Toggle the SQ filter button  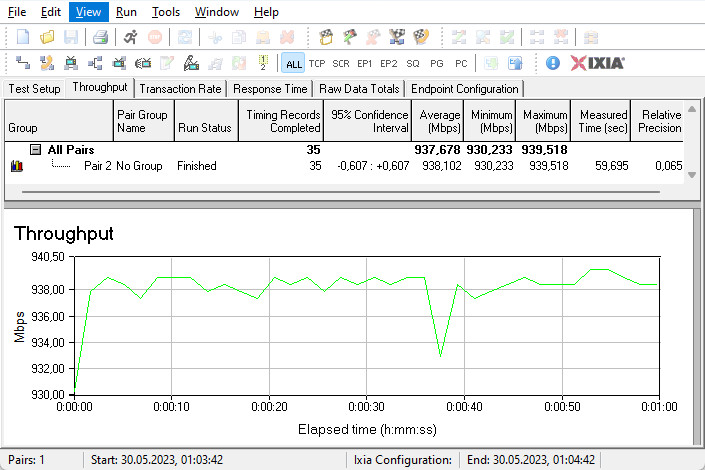[x=413, y=63]
